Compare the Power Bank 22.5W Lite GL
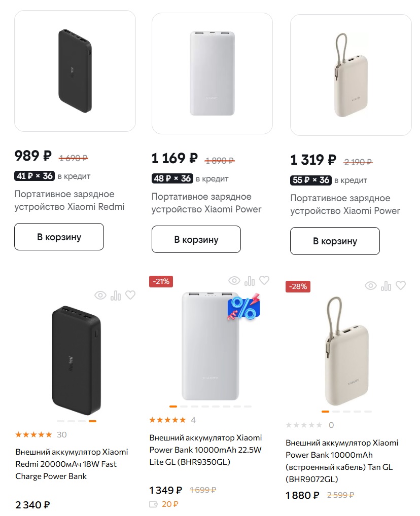 tap(250, 281)
